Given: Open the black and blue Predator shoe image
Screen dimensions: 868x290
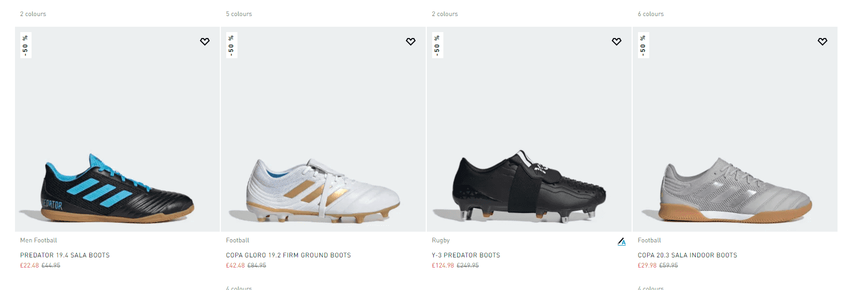Looking at the screenshot, I should click(117, 188).
